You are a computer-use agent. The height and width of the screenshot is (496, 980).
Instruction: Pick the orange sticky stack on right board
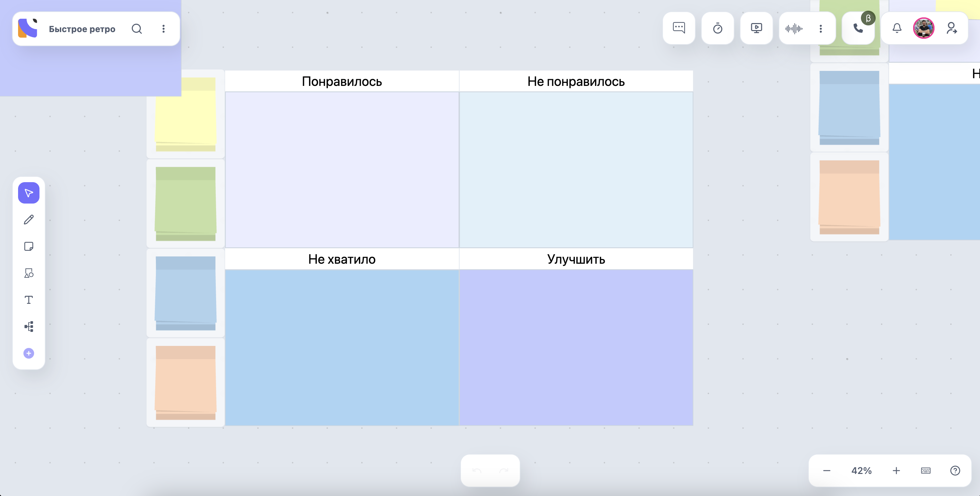click(849, 197)
